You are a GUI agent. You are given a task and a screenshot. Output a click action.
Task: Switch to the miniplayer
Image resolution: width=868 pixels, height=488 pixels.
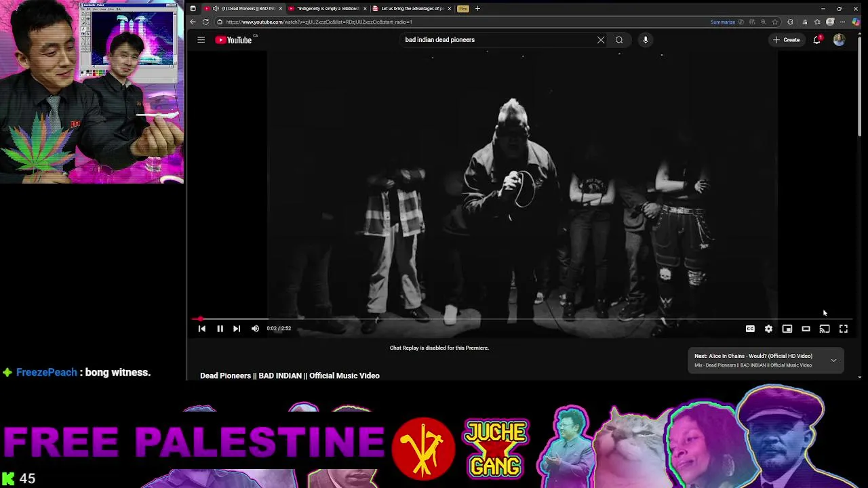[x=787, y=329]
